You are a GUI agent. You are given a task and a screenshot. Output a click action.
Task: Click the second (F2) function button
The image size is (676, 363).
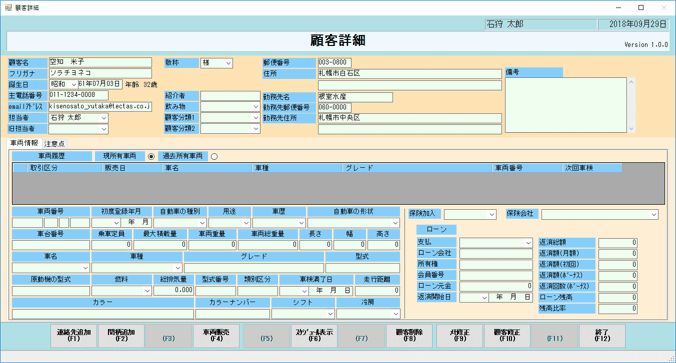pos(121,335)
